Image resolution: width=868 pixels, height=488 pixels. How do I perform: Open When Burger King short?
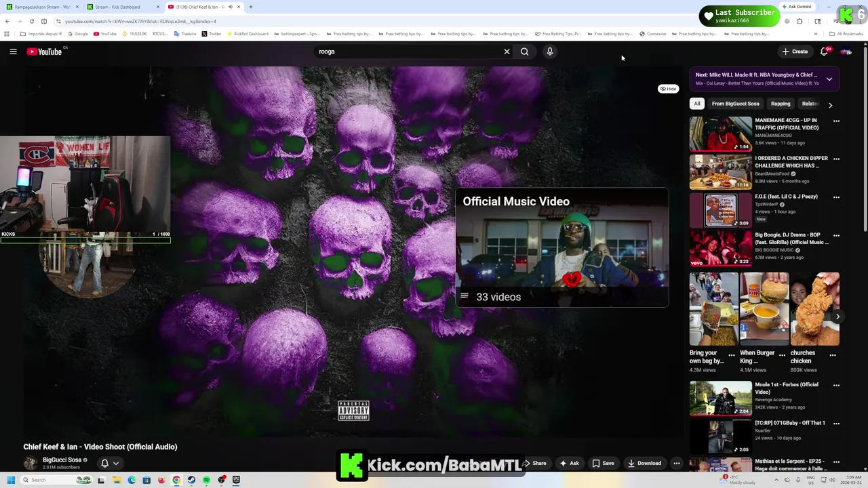(x=764, y=309)
